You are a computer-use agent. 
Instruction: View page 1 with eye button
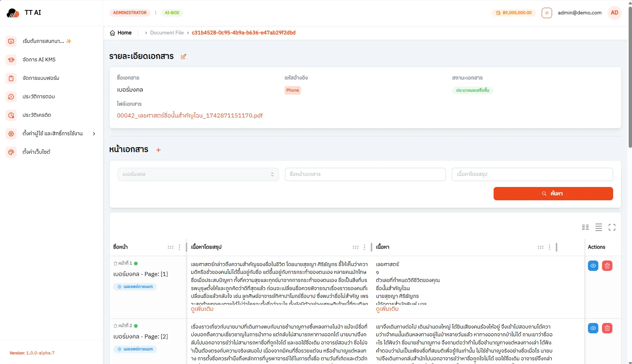593,266
